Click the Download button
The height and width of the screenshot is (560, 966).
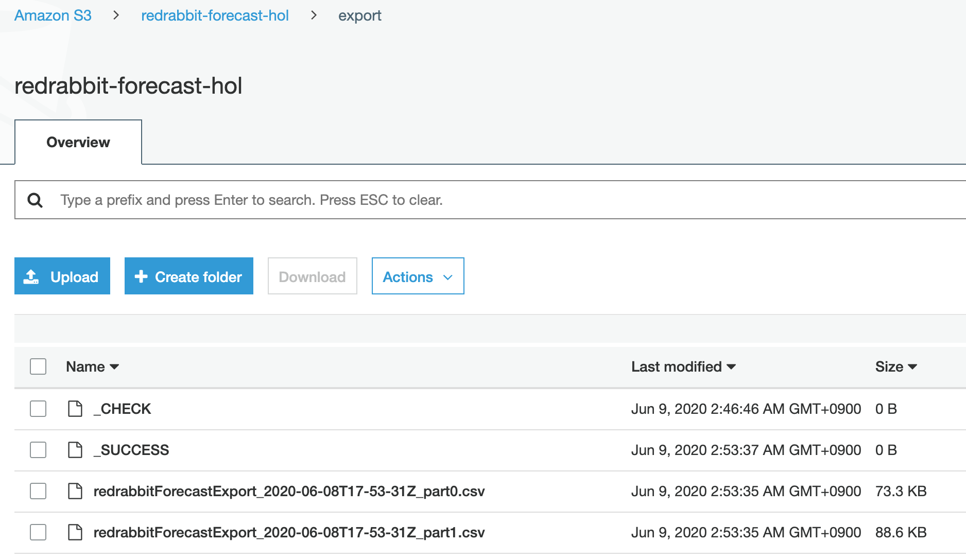click(x=313, y=276)
